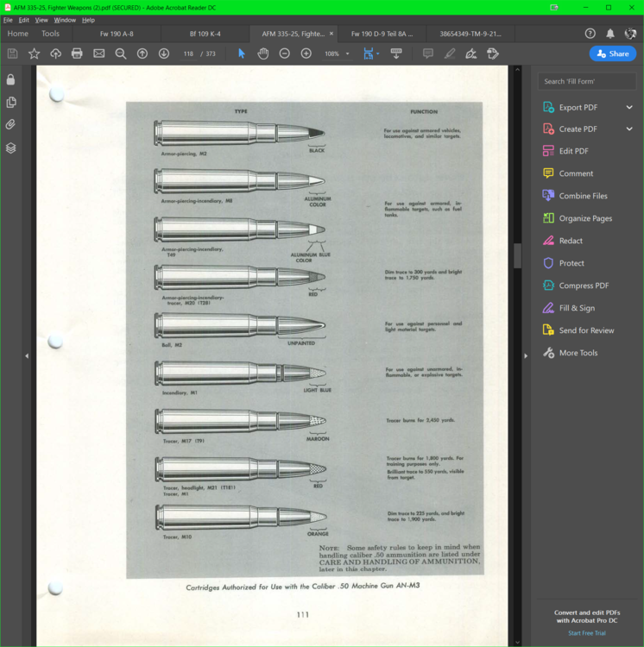Click the Zoom out minus icon

(x=284, y=53)
